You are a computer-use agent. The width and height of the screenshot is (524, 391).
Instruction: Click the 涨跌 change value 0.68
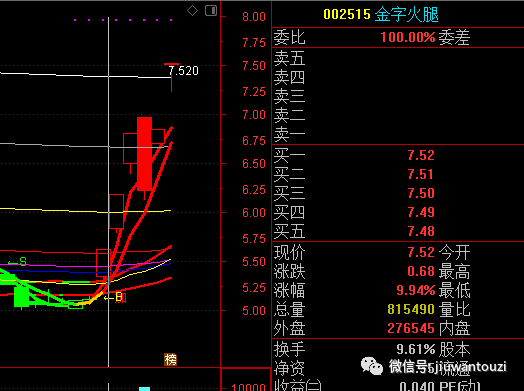421,271
